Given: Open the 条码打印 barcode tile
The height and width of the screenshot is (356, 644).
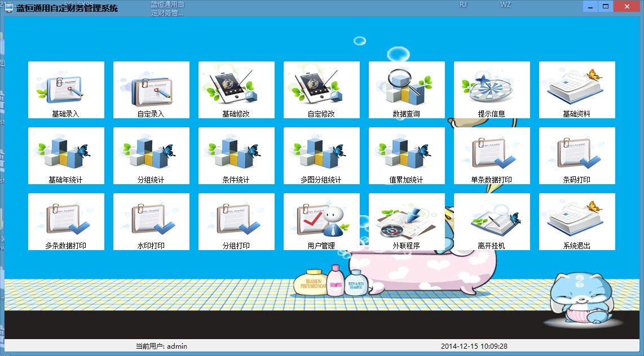Looking at the screenshot, I should (x=577, y=156).
